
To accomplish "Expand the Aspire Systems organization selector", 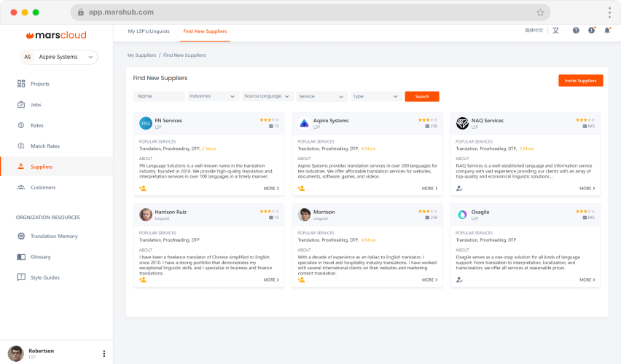I will pos(58,57).
